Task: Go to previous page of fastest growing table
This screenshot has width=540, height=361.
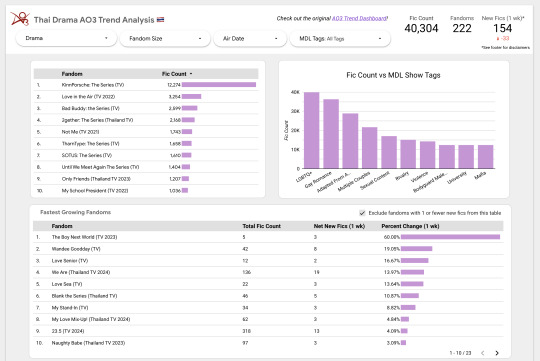Action: [x=482, y=353]
